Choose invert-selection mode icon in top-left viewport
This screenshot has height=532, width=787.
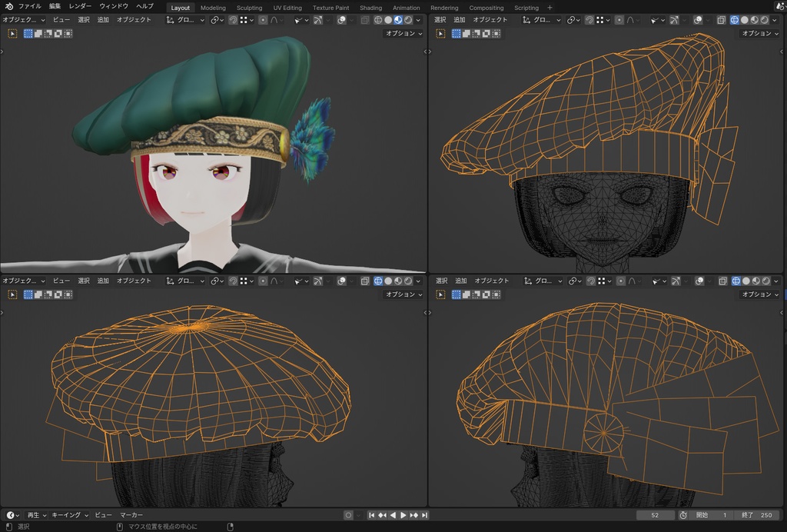[58, 34]
